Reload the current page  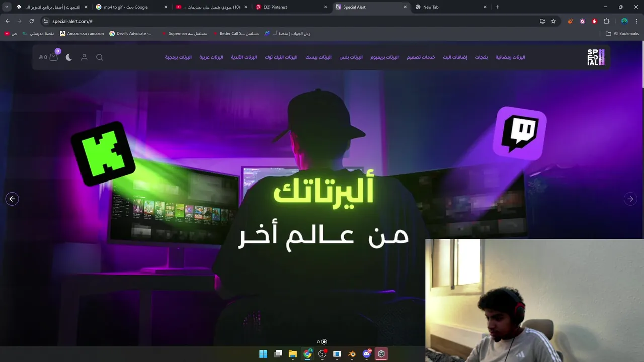pyautogui.click(x=31, y=21)
